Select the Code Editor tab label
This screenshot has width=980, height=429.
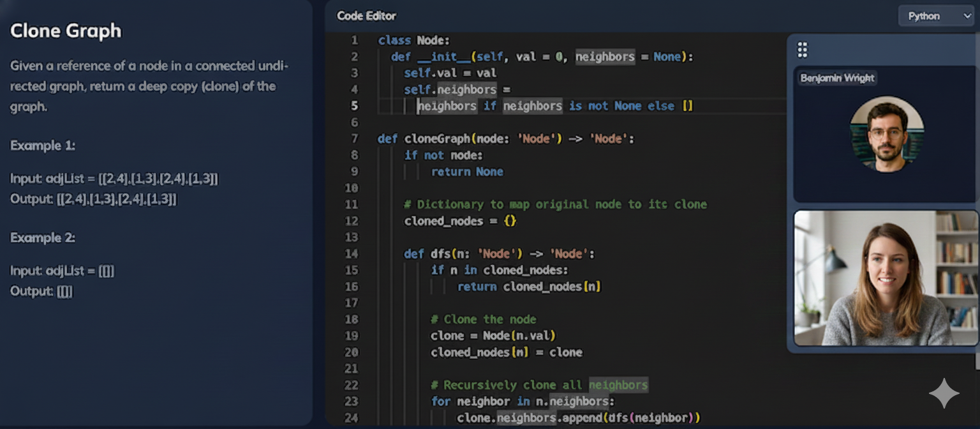(x=366, y=15)
